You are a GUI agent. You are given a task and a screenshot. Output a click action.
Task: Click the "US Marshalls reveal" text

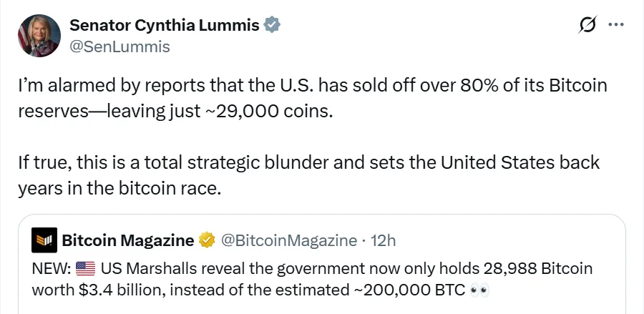(159, 270)
